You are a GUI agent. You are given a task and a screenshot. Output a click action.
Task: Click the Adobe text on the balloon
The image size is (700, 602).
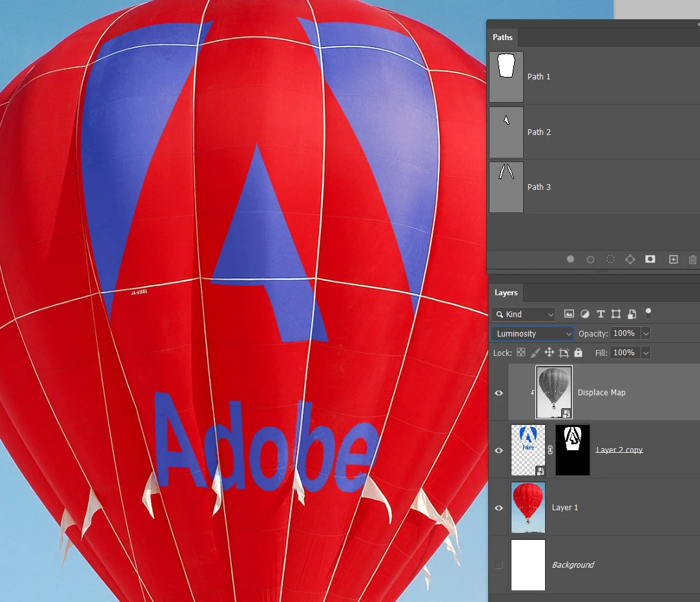[267, 442]
